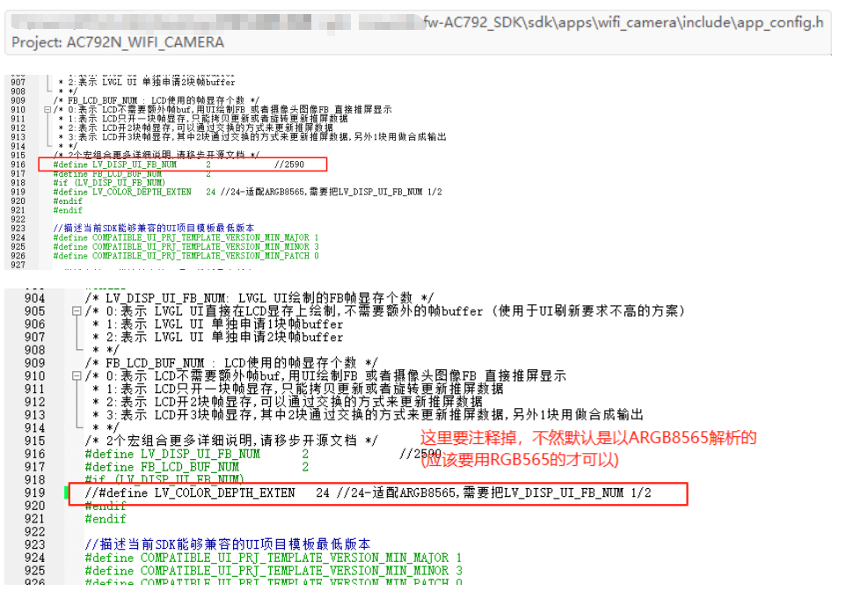This screenshot has width=868, height=591.
Task: Click lower view line 909 FB_LCD_BUF_NUM comment
Action: [231, 363]
